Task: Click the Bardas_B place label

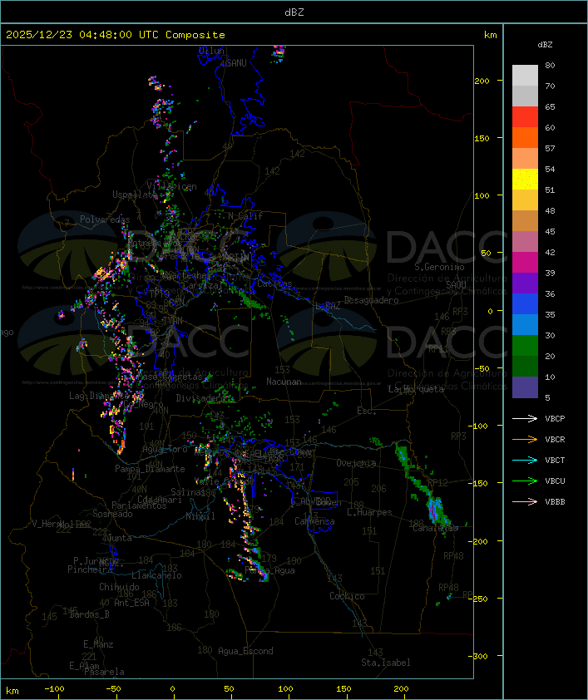Action: (x=89, y=614)
